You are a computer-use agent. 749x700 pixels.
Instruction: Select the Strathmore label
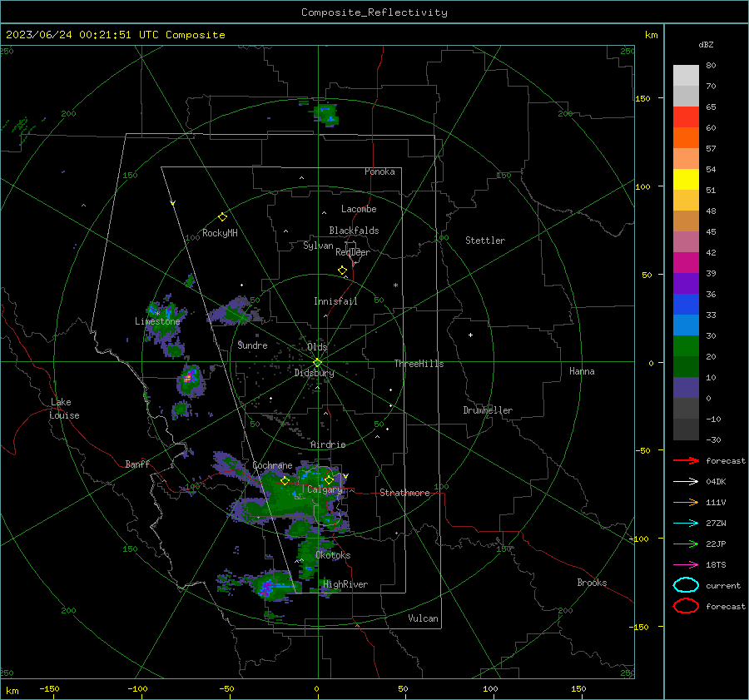[404, 493]
